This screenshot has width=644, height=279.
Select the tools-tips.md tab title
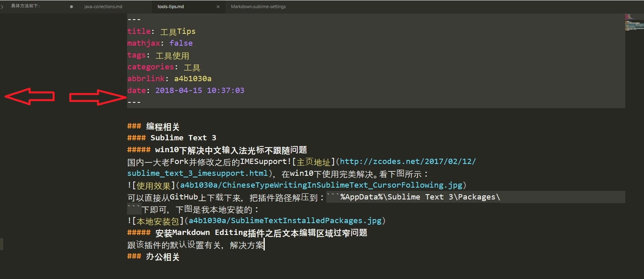(x=171, y=7)
